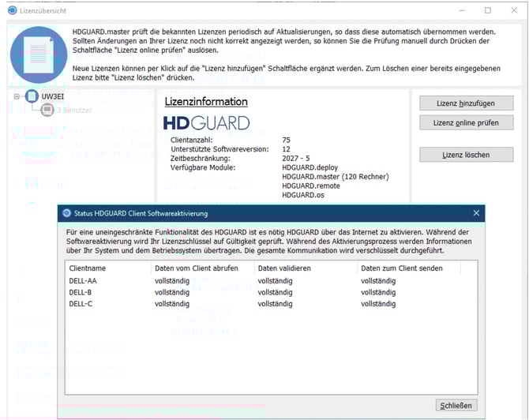Click the Lizenzinformation heading

click(x=206, y=102)
